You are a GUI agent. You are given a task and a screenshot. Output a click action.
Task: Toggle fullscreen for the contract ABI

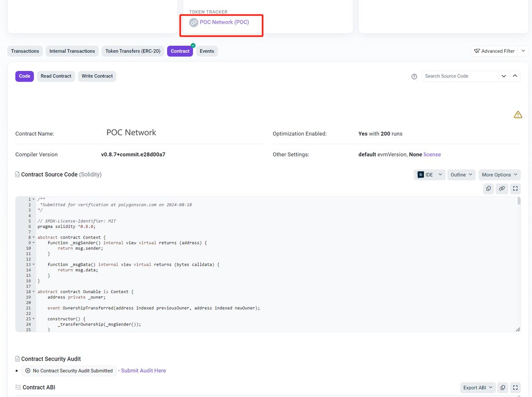515,388
